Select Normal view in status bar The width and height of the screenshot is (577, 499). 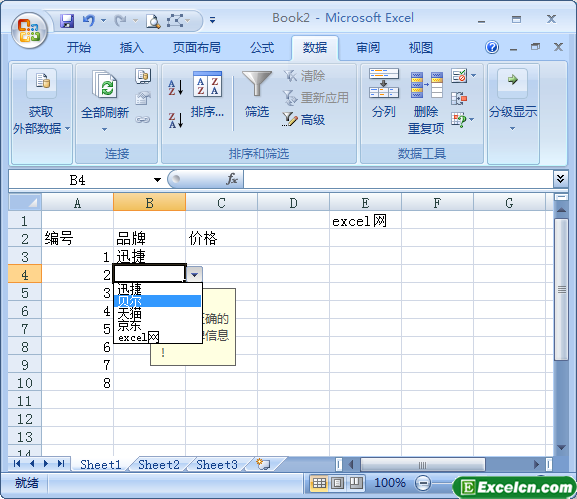(x=319, y=482)
